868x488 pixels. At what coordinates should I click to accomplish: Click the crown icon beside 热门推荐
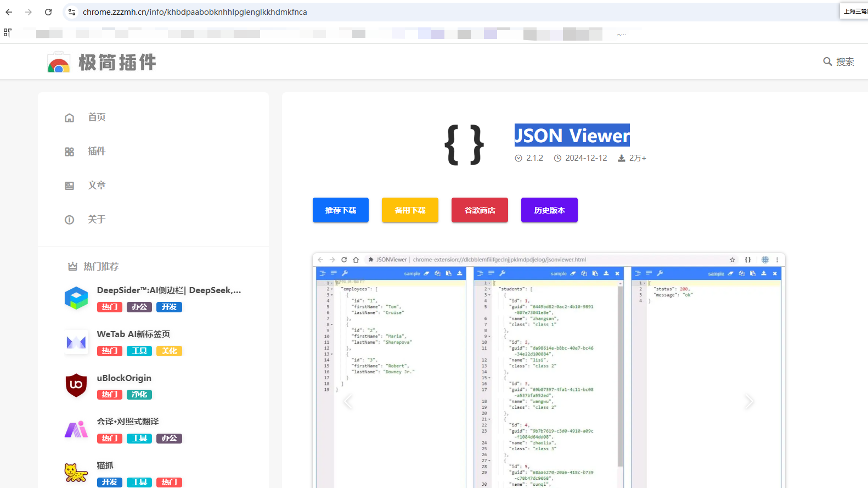tap(72, 267)
